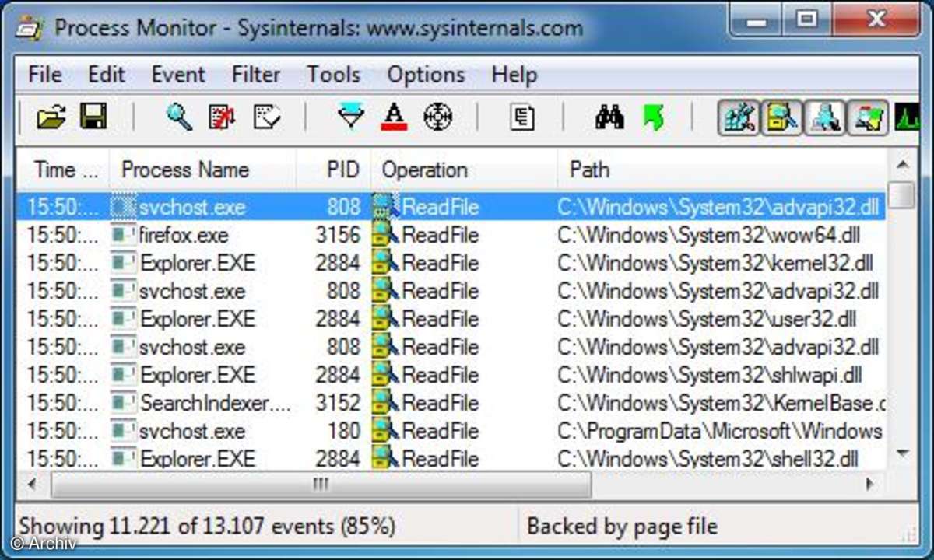Screen dimensions: 934x560
Task: Toggle the Autoscroll toolbar icon
Action: pyautogui.click(x=223, y=117)
